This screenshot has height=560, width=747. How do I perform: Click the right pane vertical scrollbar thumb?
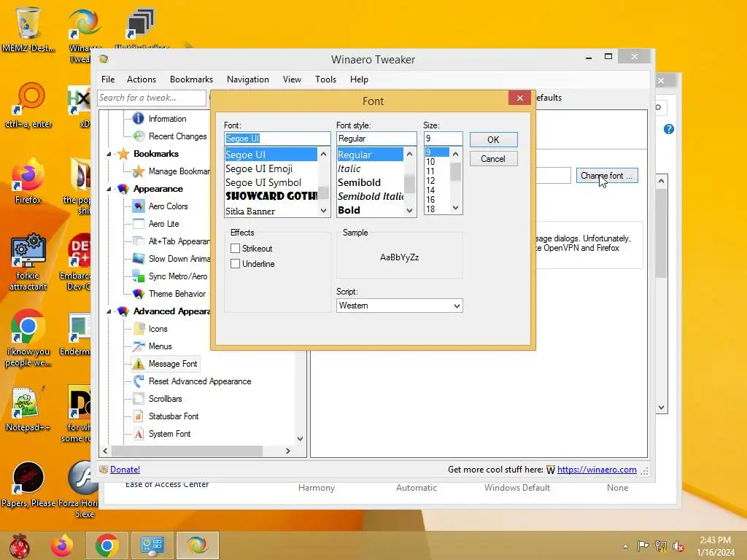click(661, 233)
